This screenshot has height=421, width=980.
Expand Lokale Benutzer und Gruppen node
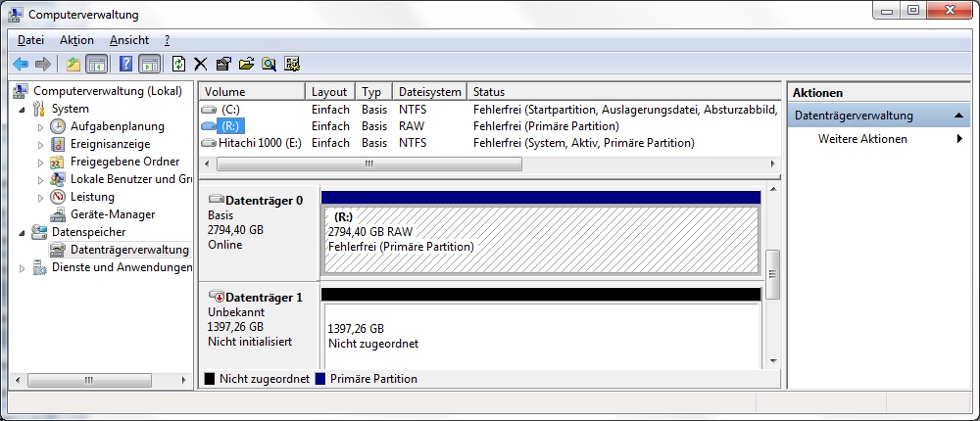point(40,180)
